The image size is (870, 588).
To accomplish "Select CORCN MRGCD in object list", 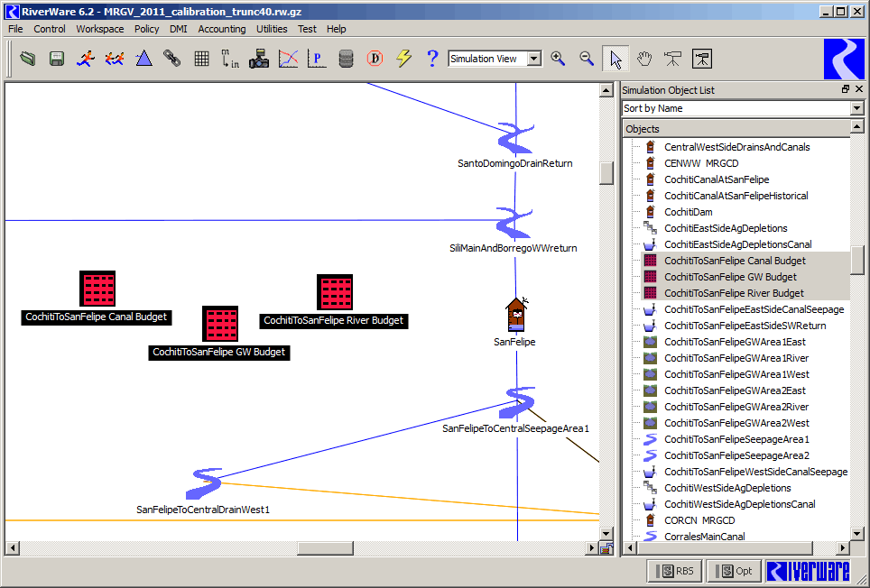I will [699, 520].
